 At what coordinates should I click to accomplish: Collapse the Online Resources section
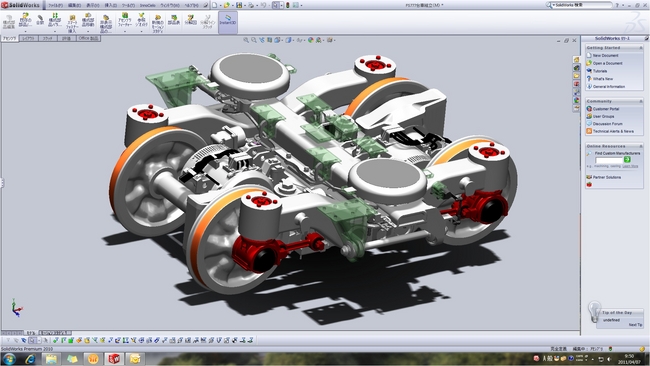click(x=641, y=146)
